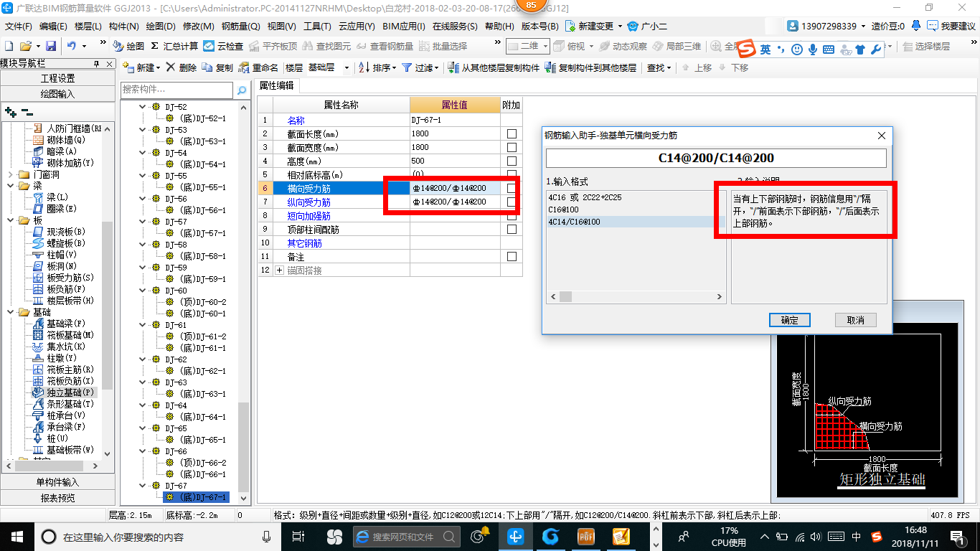Click 从其他楼层复制构件 icon
Viewport: 980px width, 551px height.
[494, 67]
